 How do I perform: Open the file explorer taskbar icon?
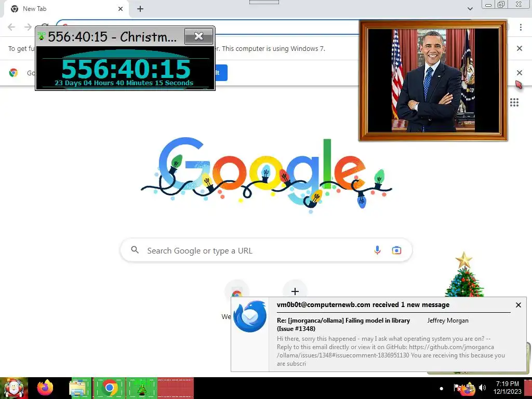pyautogui.click(x=78, y=388)
